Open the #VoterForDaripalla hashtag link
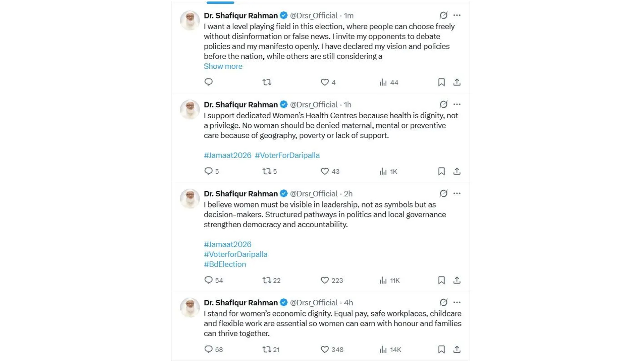This screenshot has width=644, height=362. click(x=287, y=155)
